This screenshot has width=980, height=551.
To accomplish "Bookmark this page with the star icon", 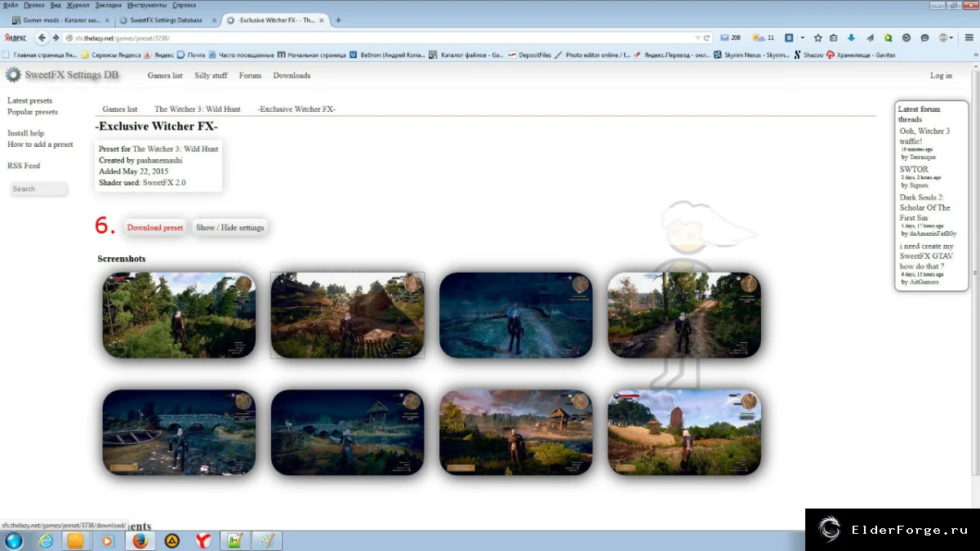I will point(817,38).
